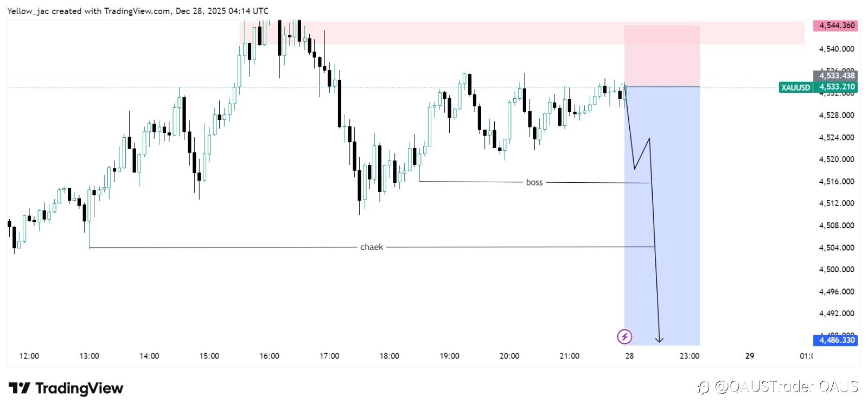The width and height of the screenshot is (868, 410).
Task: Click the purple lightning event icon
Action: point(624,337)
